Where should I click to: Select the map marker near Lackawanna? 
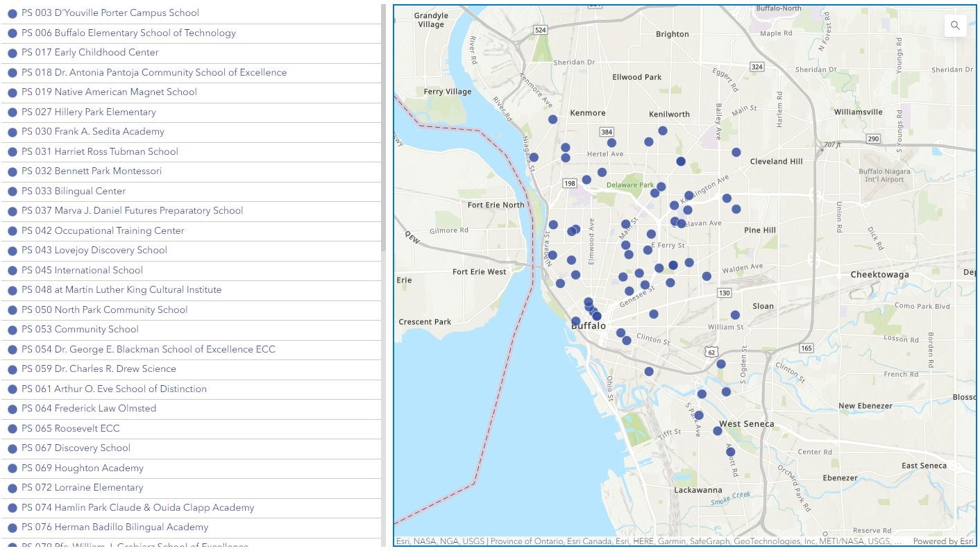click(730, 451)
